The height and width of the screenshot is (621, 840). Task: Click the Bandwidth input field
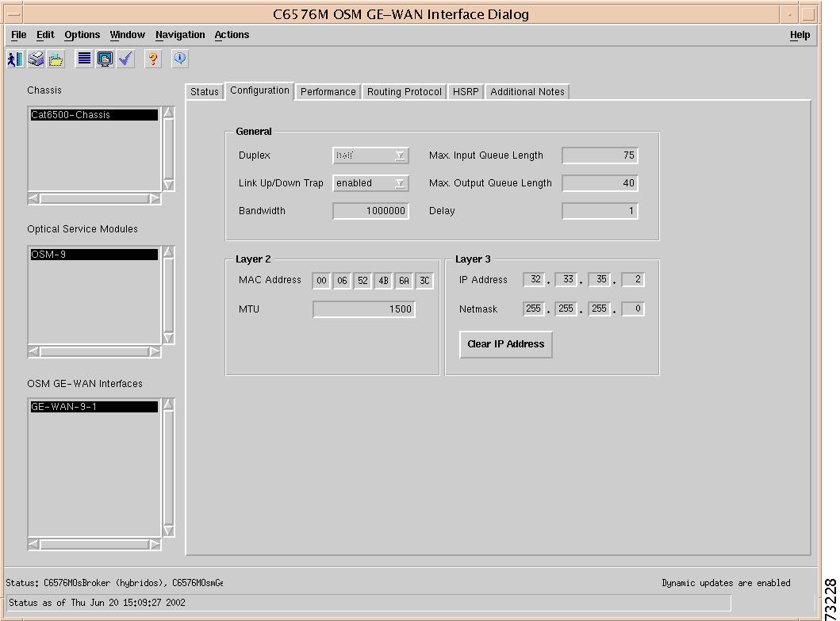point(370,211)
